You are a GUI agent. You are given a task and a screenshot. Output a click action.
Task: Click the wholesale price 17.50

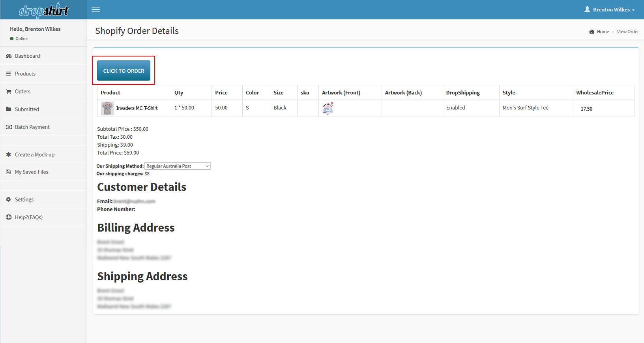pyautogui.click(x=586, y=109)
